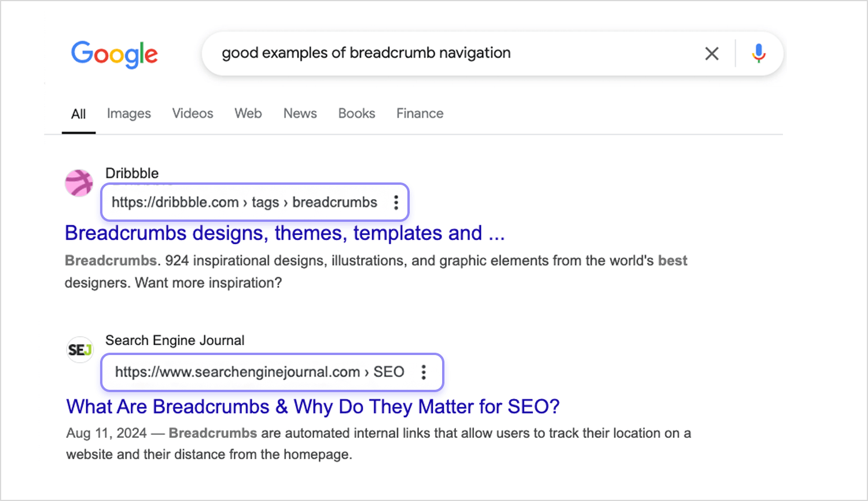Select the All tab
868x501 pixels.
(79, 114)
